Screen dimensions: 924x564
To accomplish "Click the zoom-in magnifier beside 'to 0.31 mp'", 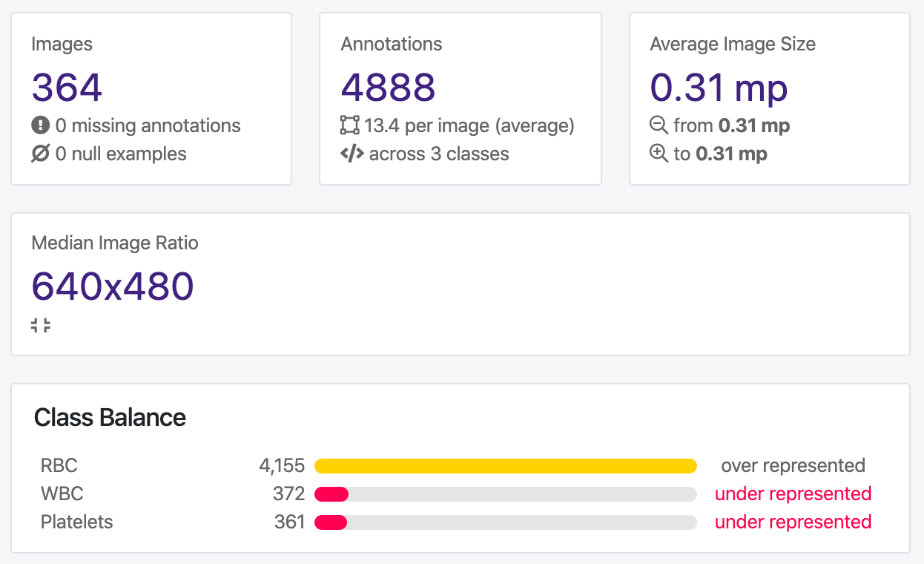I will (659, 154).
